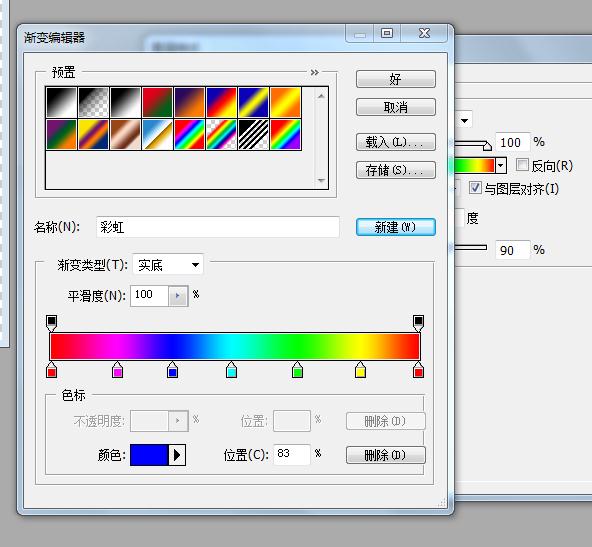Viewport: 592px width, 547px height.
Task: Click the gradient preview swatch in back dialog
Action: tap(475, 165)
